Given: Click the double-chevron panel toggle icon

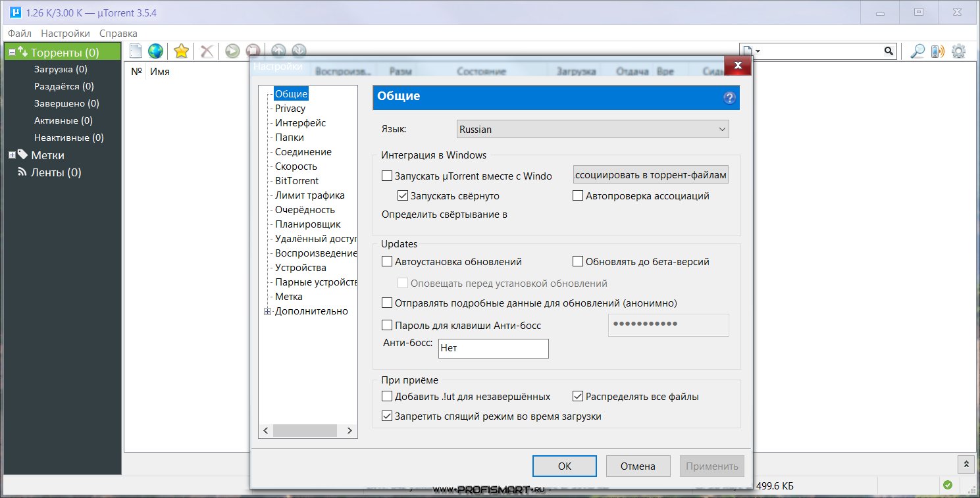Looking at the screenshot, I should (966, 464).
